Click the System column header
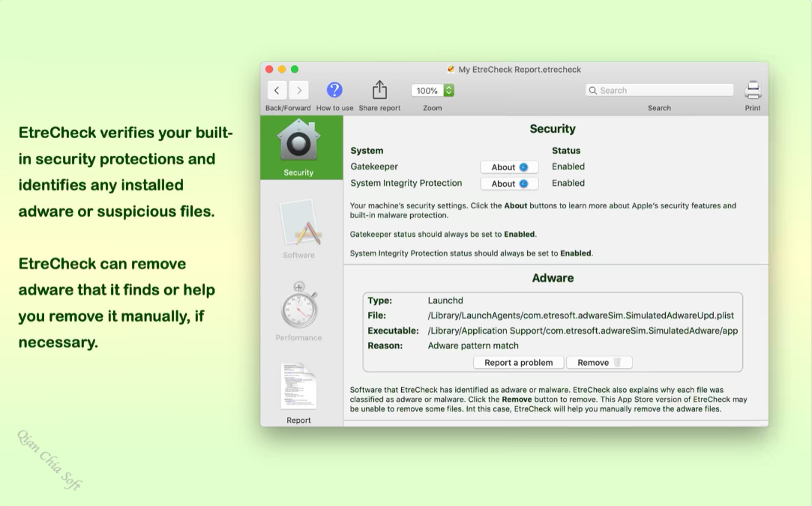The height and width of the screenshot is (506, 812). tap(367, 151)
